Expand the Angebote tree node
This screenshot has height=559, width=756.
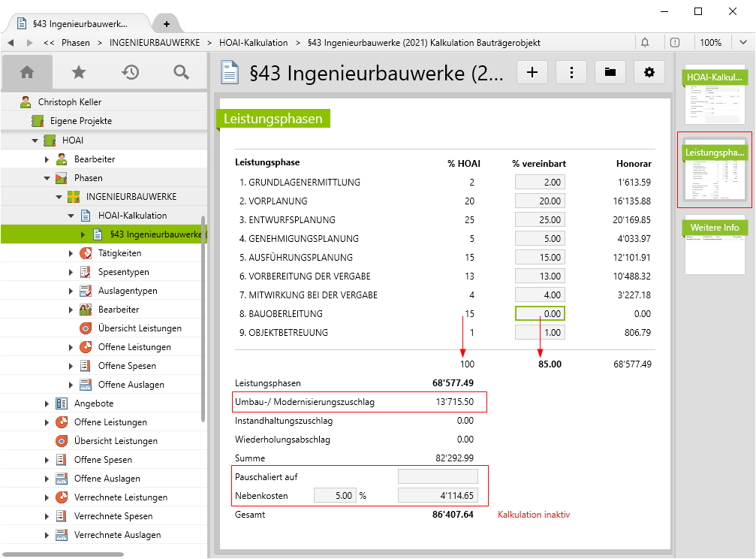coord(47,403)
